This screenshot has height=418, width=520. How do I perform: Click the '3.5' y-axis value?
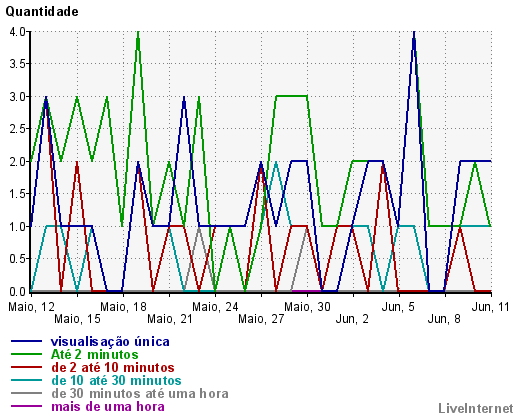point(18,64)
